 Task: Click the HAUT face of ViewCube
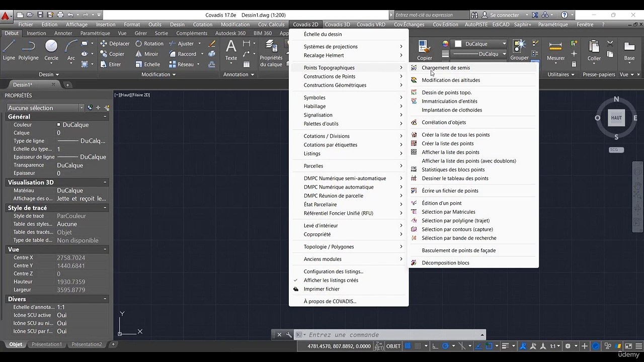[616, 118]
